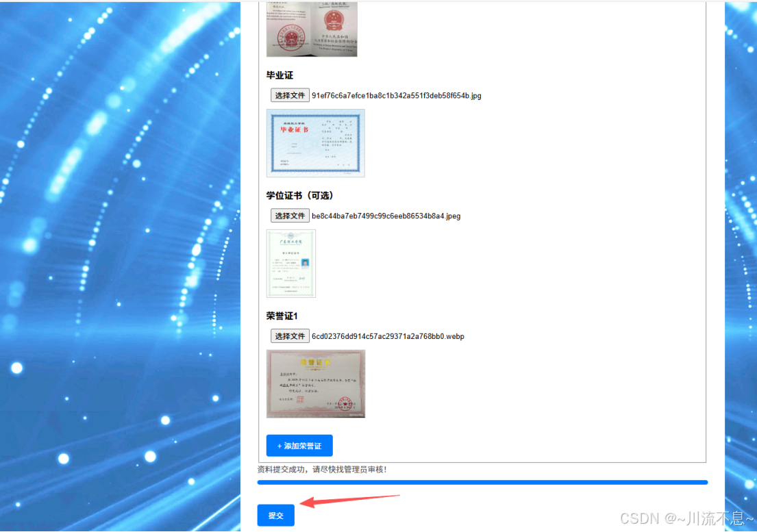Click the + 添加荣誉证 button
This screenshot has width=757, height=532.
point(299,446)
